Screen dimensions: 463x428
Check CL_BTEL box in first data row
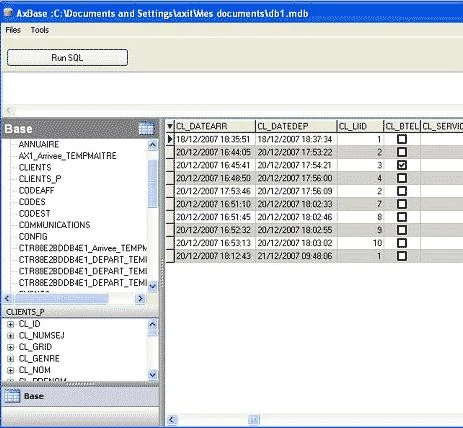click(402, 139)
